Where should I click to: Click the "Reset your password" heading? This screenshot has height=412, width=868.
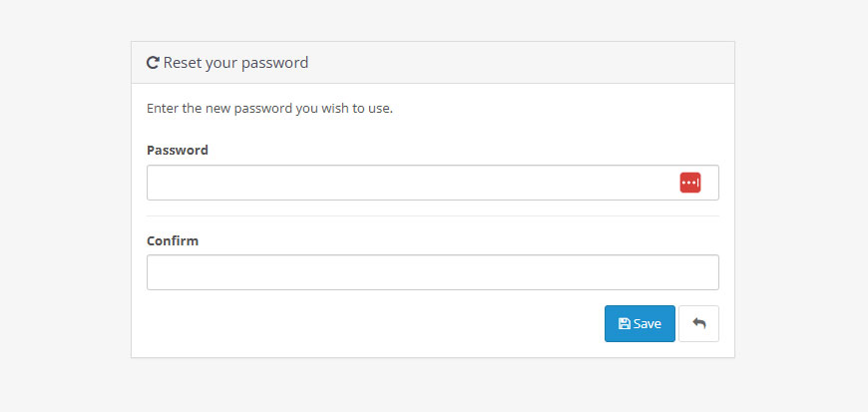[235, 63]
